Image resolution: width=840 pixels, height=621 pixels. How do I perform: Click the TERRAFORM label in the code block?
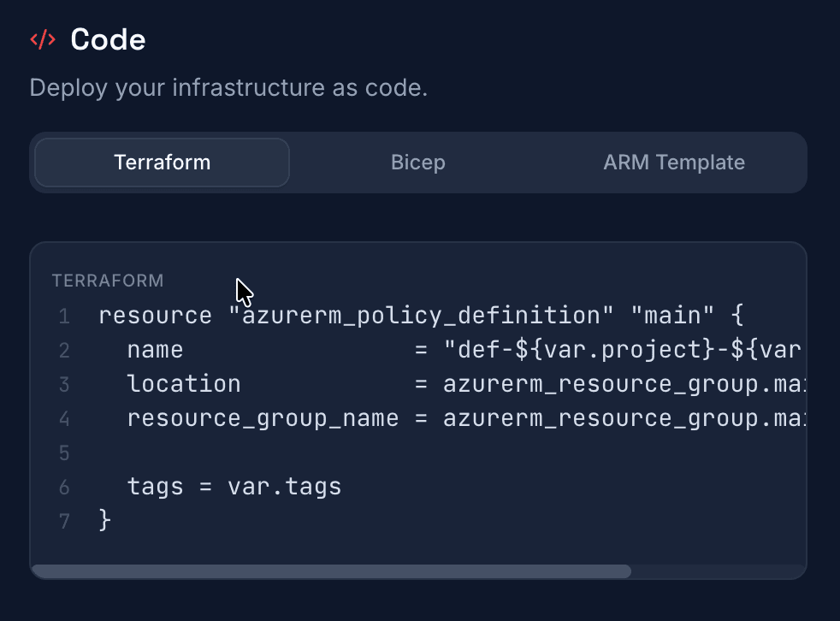pos(108,281)
